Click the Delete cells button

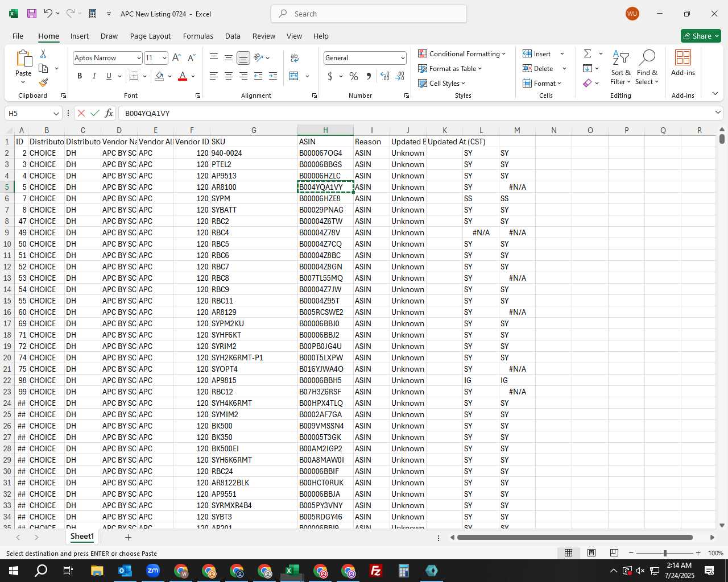(x=538, y=68)
